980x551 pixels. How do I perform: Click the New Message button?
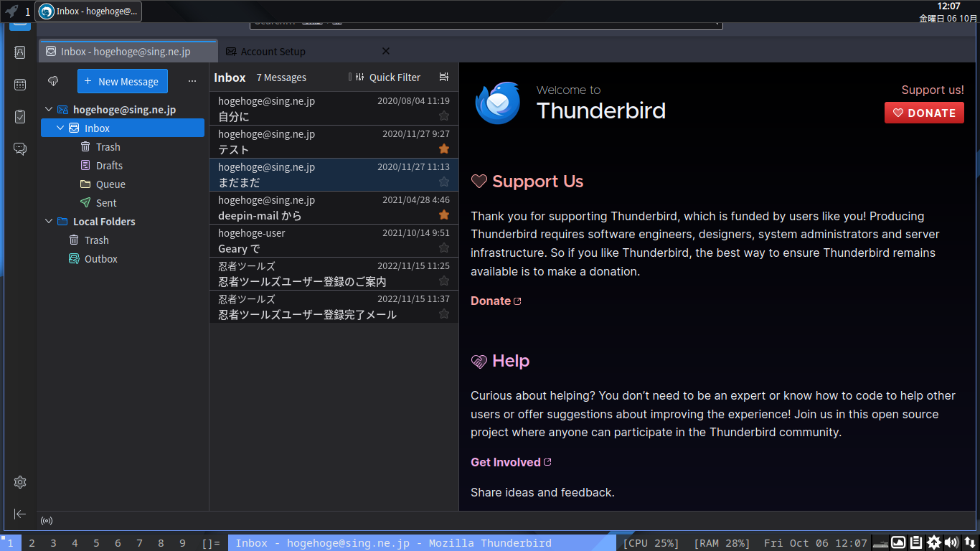point(123,81)
